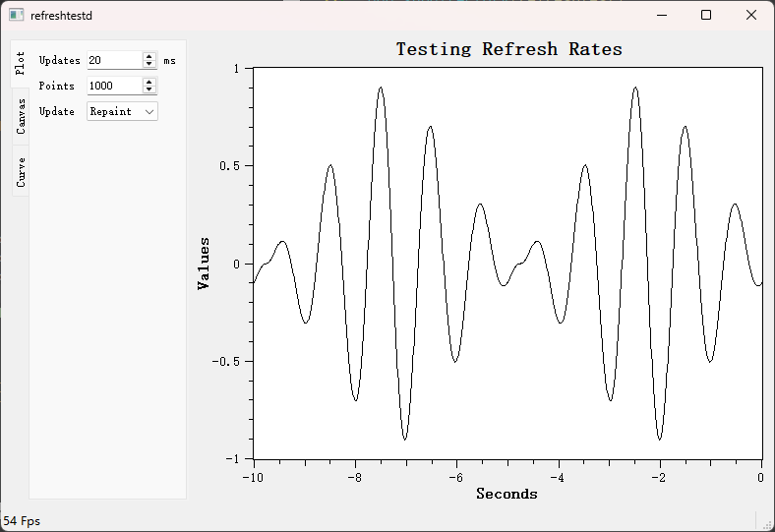The image size is (775, 532).
Task: Open the Canvas tab
Action: pos(21,117)
